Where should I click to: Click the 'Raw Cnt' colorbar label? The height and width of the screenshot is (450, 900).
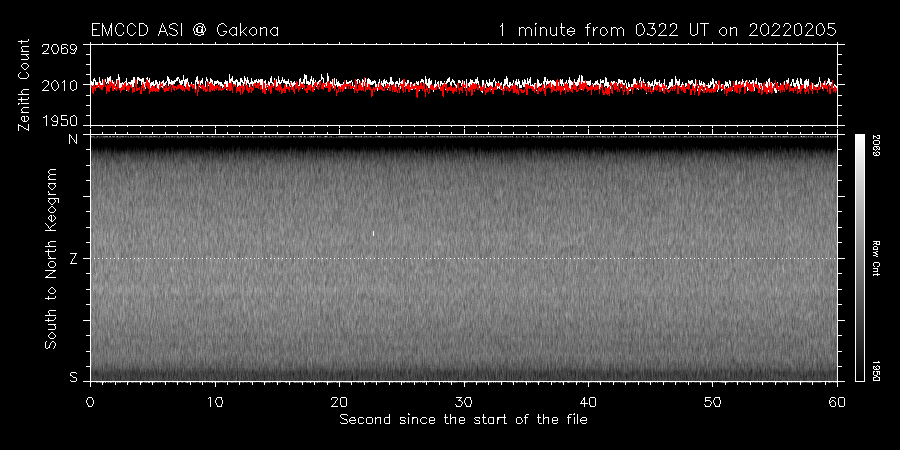[877, 258]
